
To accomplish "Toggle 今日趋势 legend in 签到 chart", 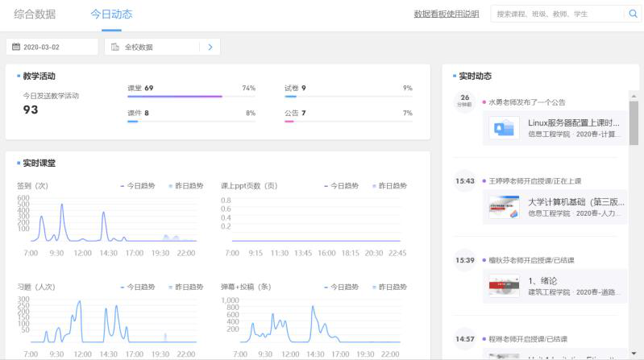I will point(138,185).
